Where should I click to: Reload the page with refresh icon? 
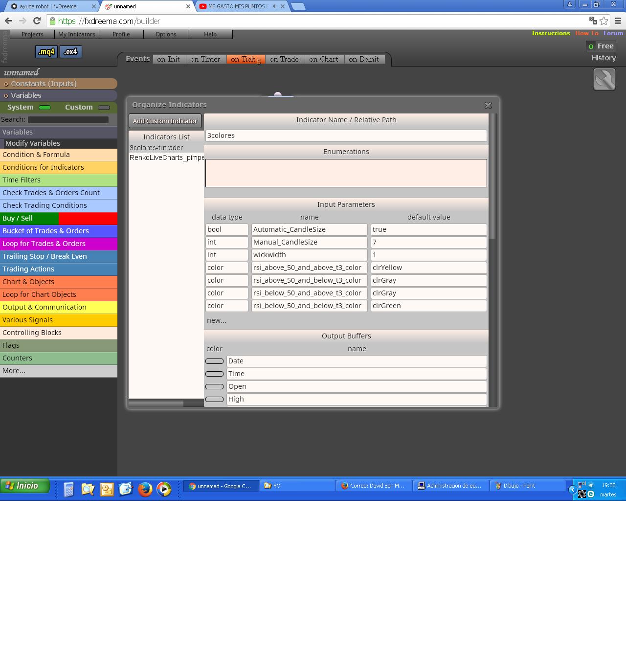(x=37, y=21)
